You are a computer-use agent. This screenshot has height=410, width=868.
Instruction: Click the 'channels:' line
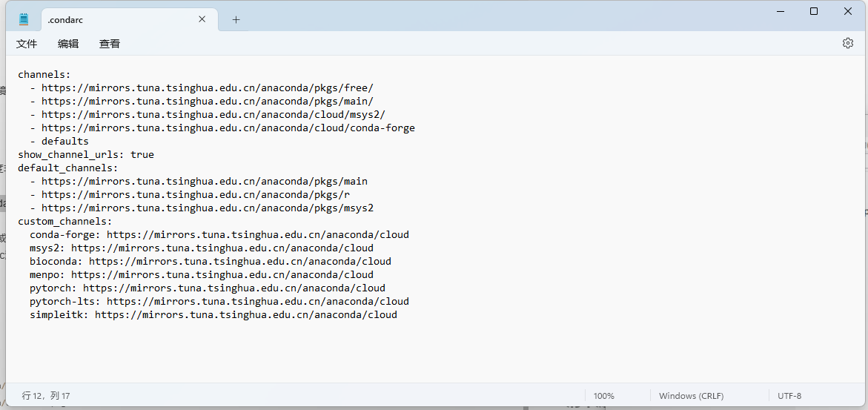pos(44,74)
